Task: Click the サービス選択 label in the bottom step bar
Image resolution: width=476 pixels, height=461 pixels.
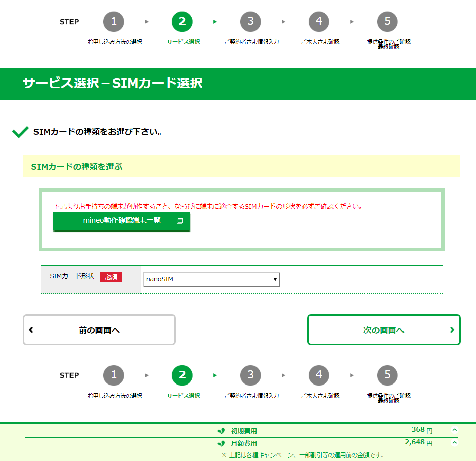Action: click(184, 396)
